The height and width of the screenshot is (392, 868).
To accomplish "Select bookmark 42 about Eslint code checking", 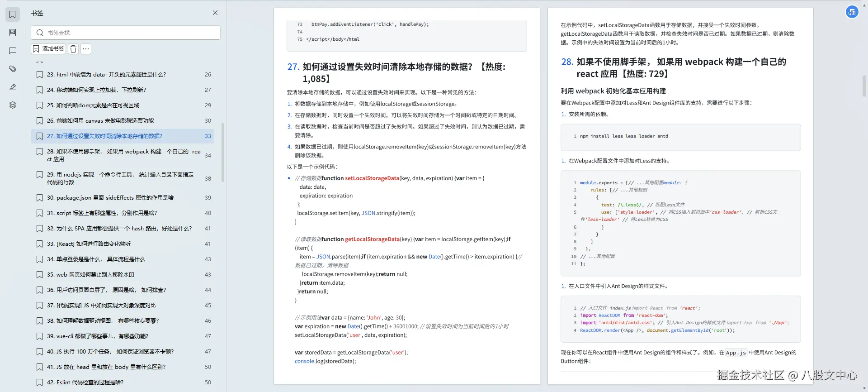I will [123, 382].
